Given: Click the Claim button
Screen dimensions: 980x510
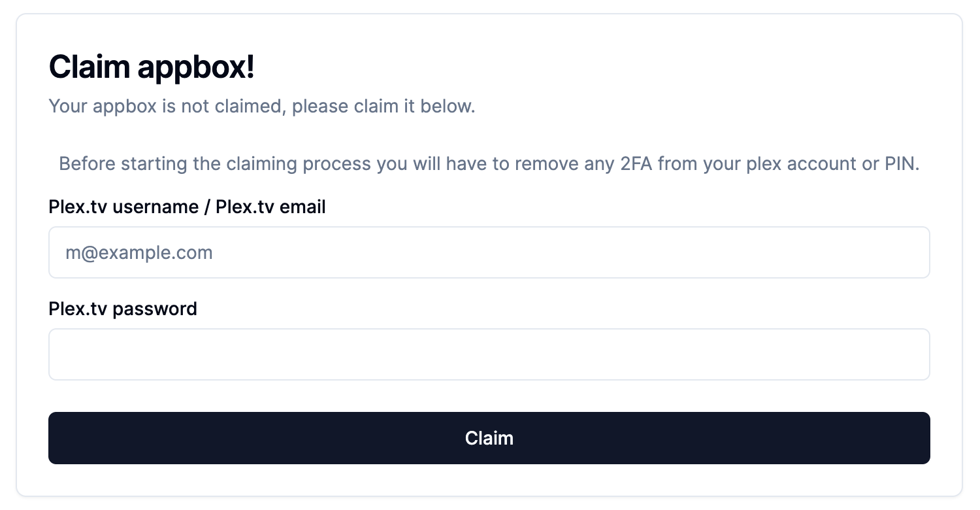Looking at the screenshot, I should (489, 438).
